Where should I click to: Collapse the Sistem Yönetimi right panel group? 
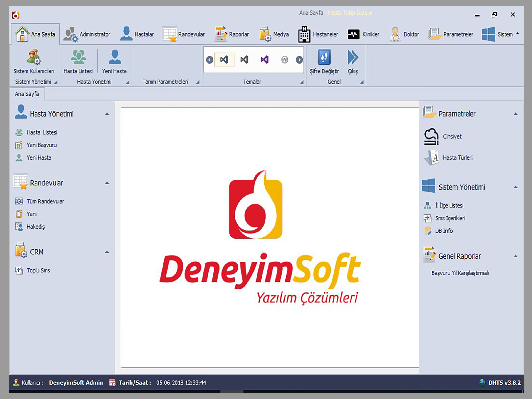[516, 187]
